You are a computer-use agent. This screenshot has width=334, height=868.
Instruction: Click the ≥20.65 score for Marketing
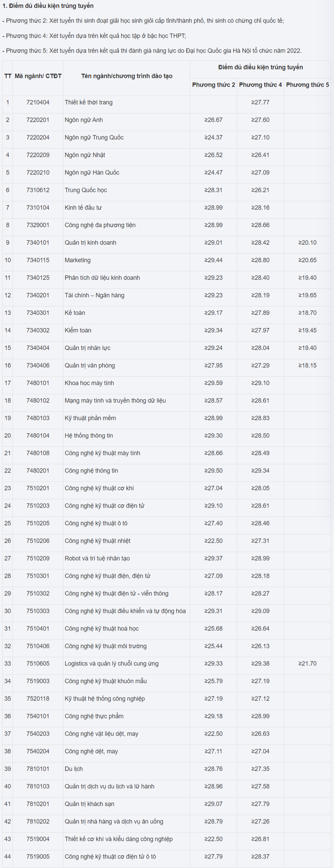click(x=307, y=260)
